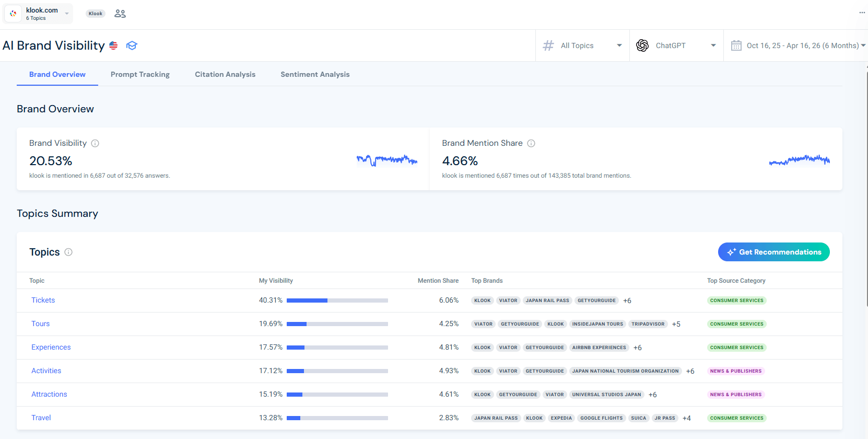
Task: Click CONSUMER SERVICES tag in Tickets row
Action: pos(736,301)
